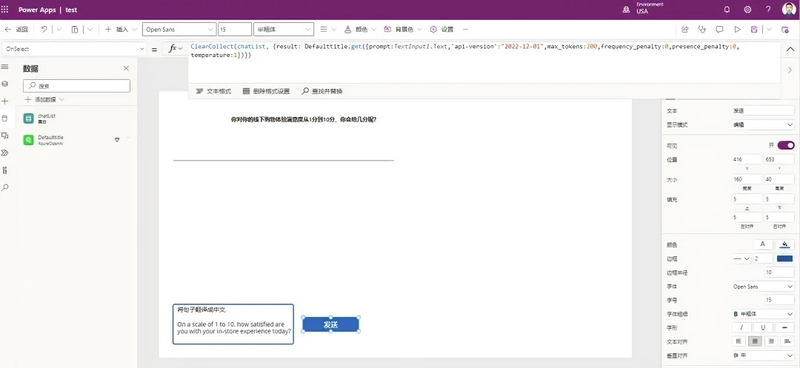Click the undo arrow icon

[44, 30]
